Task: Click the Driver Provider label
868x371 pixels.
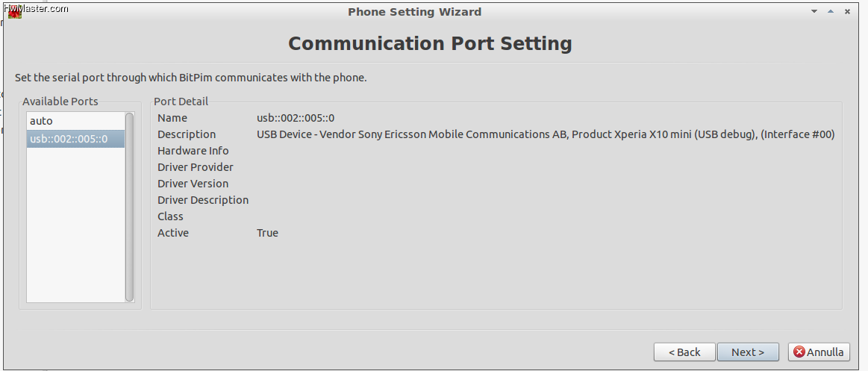Action: coord(196,167)
